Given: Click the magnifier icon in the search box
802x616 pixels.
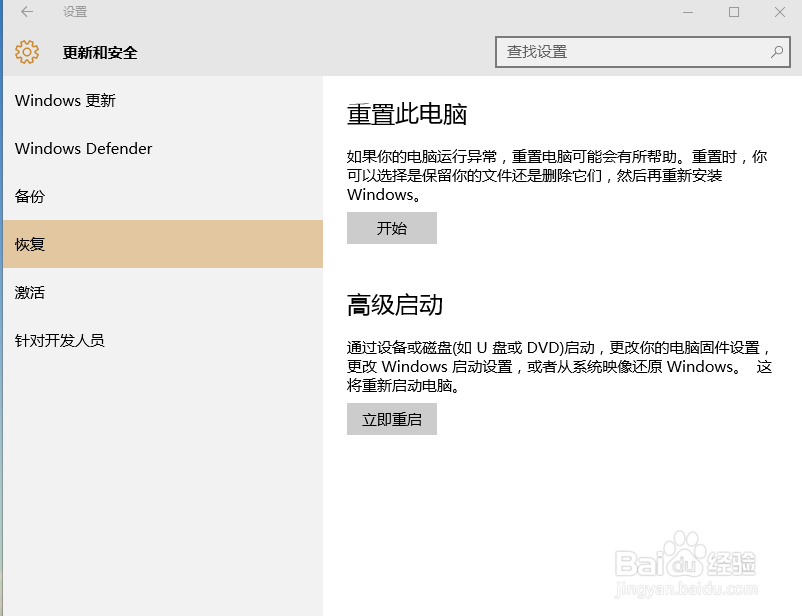Looking at the screenshot, I should click(777, 51).
